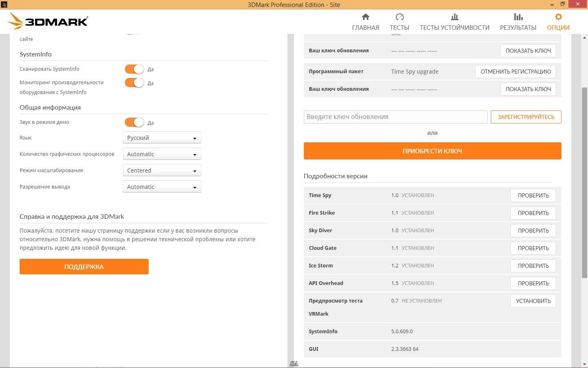Image resolution: width=588 pixels, height=368 pixels.
Task: Open Разрешение вывода dropdown
Action: tap(162, 187)
